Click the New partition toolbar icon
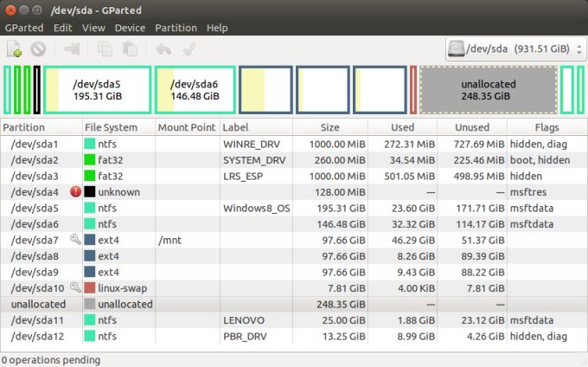The image size is (588, 367). click(15, 50)
